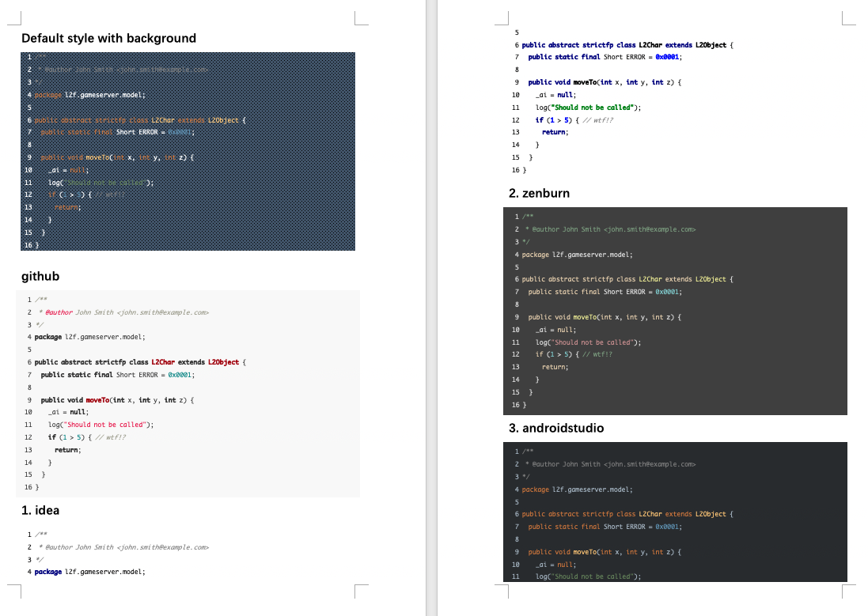Click 'return;' line in the zenburn block
The image size is (868, 616).
pyautogui.click(x=555, y=367)
